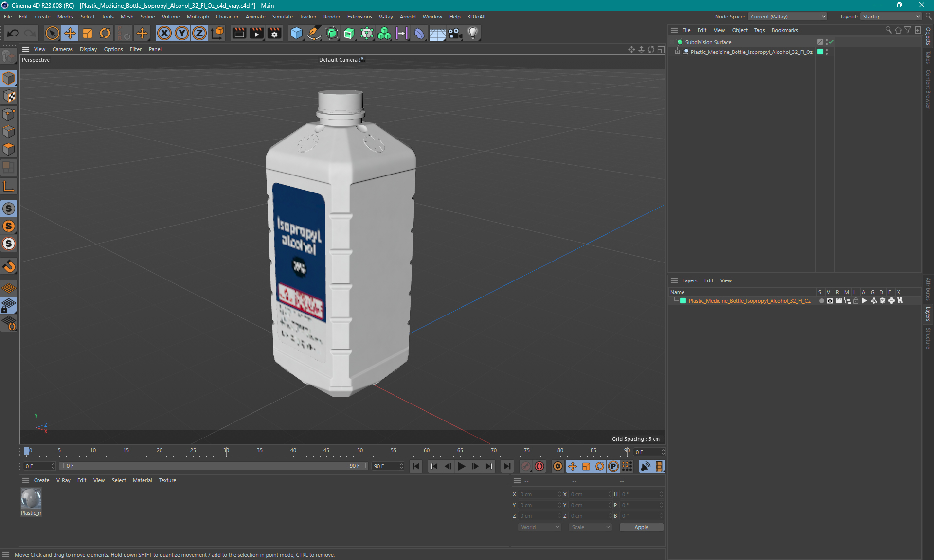Select the Scale tool
The width and height of the screenshot is (934, 560).
tap(88, 33)
